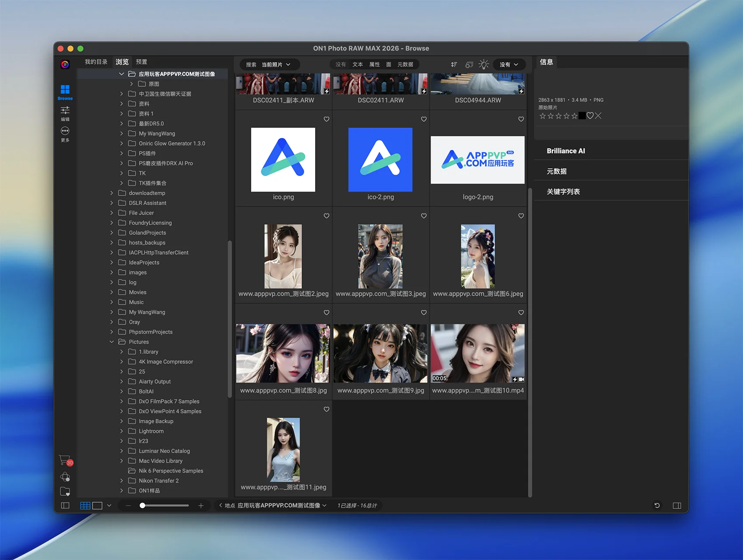This screenshot has height=560, width=743.
Task: Click the lightbulb icon in the top toolbar
Action: (x=483, y=65)
